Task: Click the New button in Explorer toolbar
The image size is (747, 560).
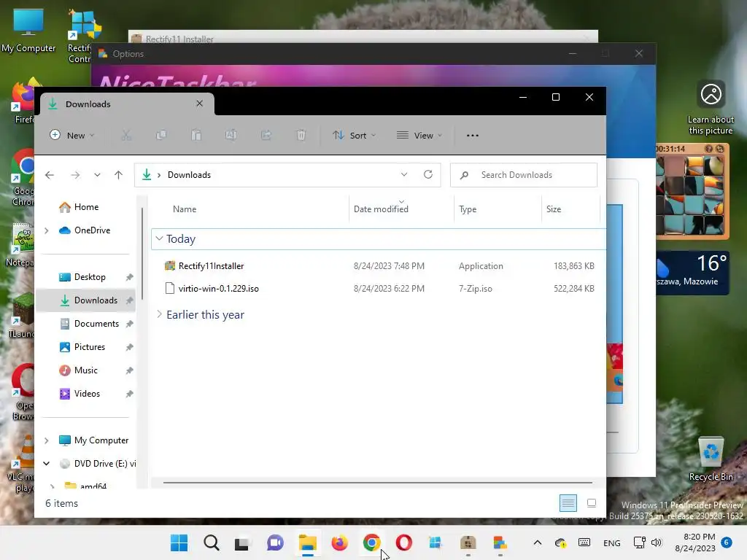Action: tap(72, 135)
